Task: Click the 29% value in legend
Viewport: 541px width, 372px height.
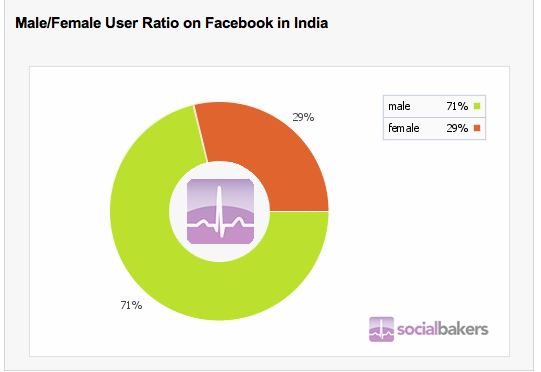Action: pyautogui.click(x=457, y=128)
